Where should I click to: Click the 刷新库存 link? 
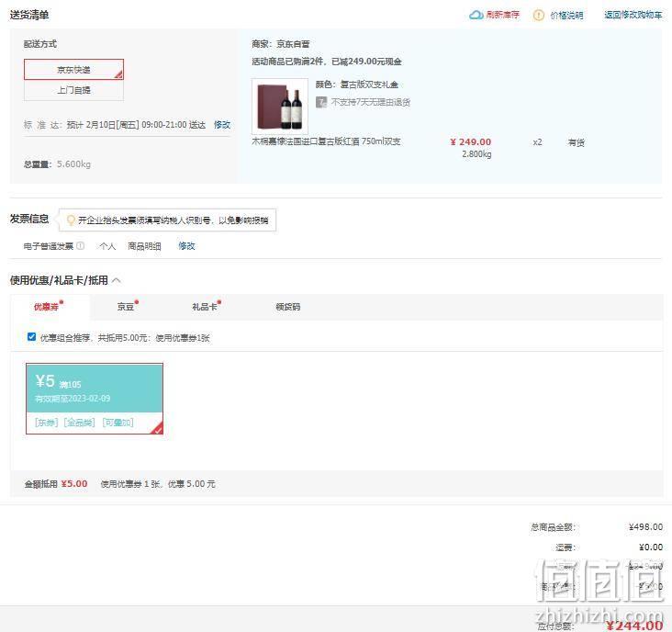[502, 15]
